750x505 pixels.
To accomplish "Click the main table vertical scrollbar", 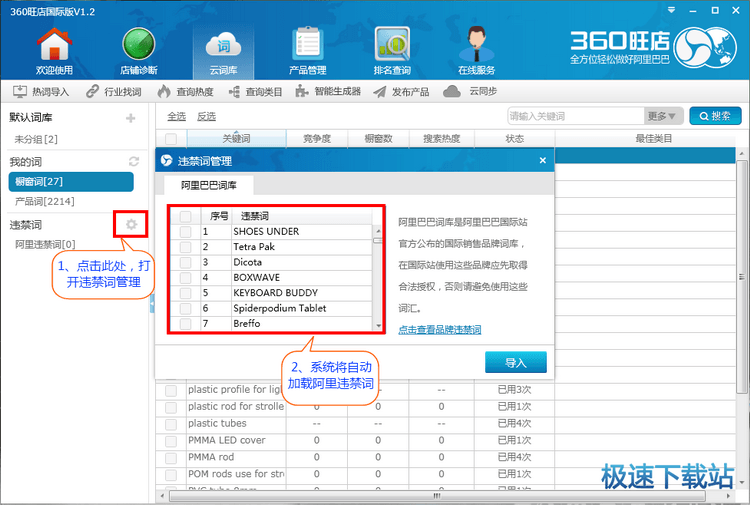I will pyautogui.click(x=741, y=277).
